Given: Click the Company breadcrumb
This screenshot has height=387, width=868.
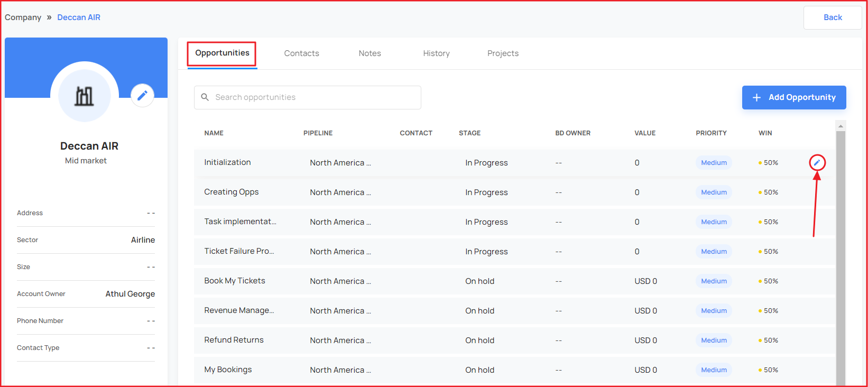Looking at the screenshot, I should [x=23, y=17].
